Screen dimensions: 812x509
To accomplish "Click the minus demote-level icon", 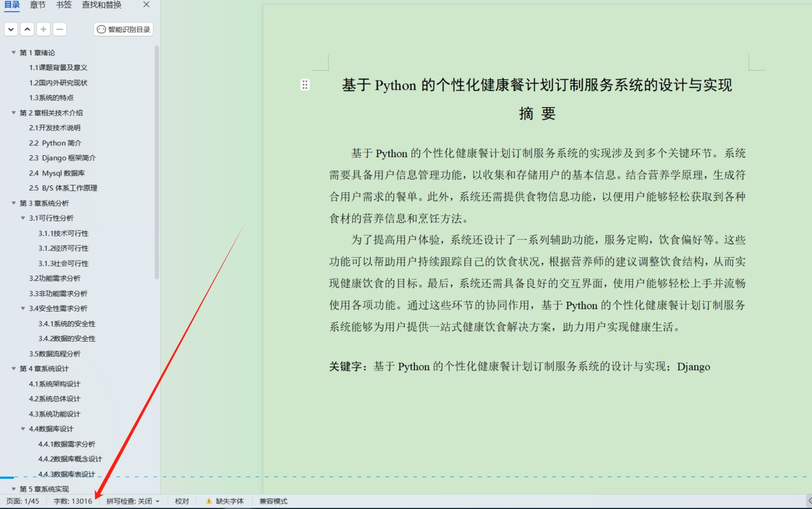I will (x=60, y=30).
